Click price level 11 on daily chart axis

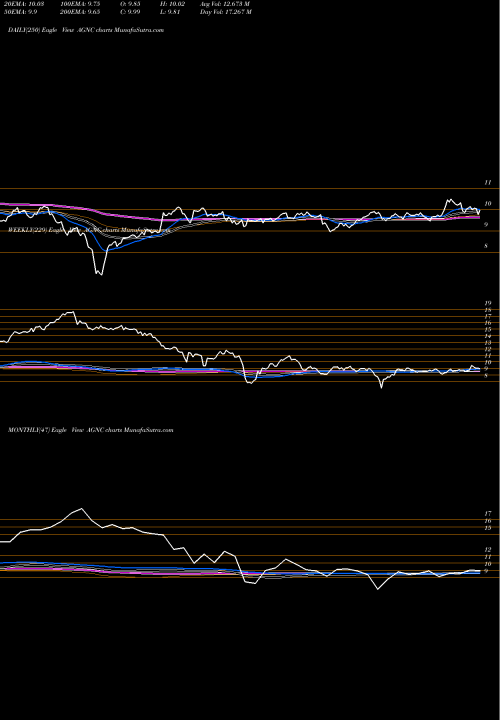point(488,183)
